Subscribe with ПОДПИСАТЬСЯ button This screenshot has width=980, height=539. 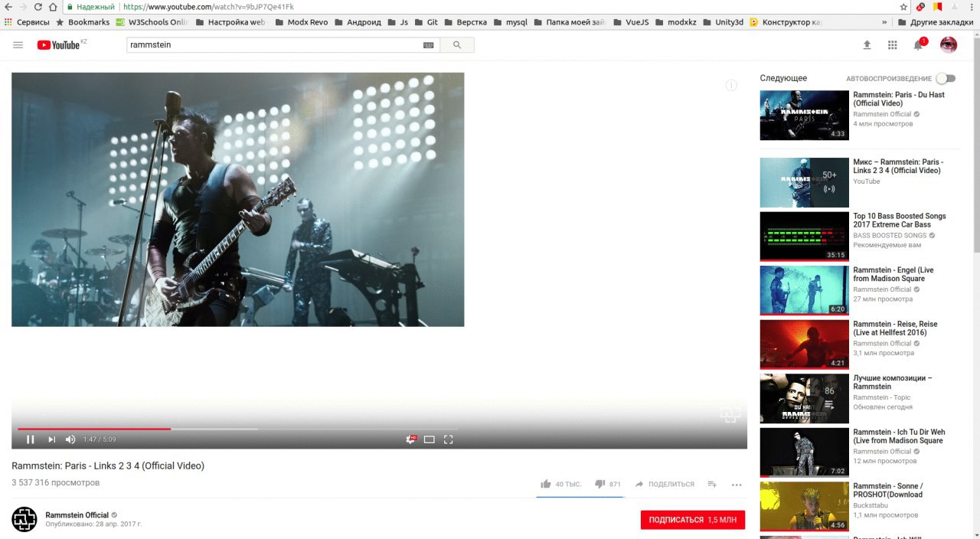[693, 520]
